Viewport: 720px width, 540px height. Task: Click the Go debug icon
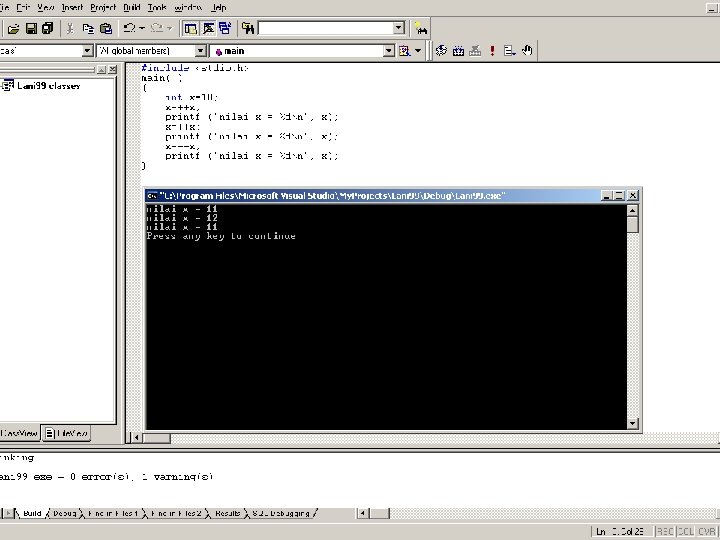click(x=510, y=51)
